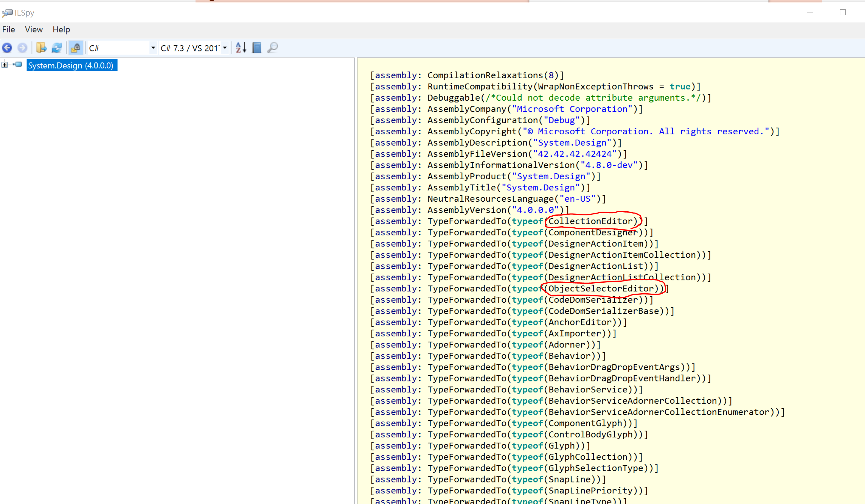Open the Help menu
Screen dimensions: 865x504
tap(61, 30)
